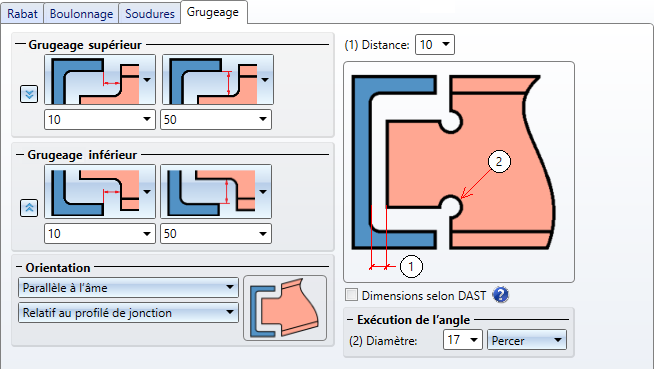Select the Soudures tab
This screenshot has width=654, height=369.
150,14
